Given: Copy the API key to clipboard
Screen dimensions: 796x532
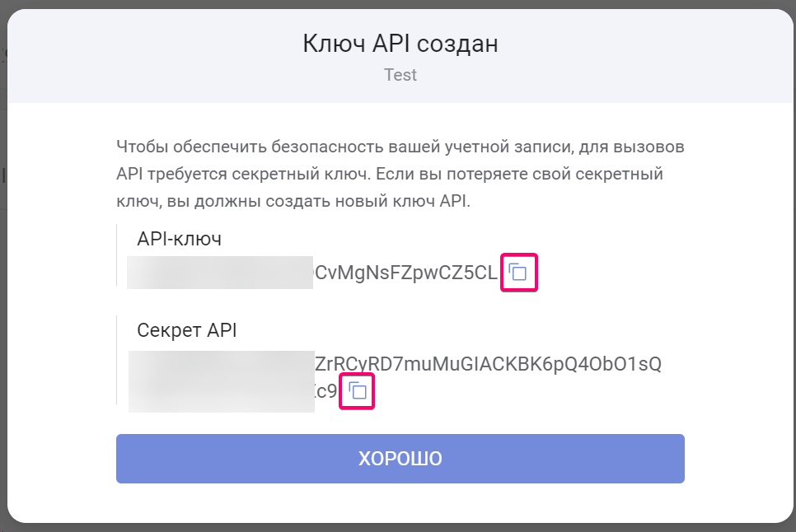Looking at the screenshot, I should 518,273.
